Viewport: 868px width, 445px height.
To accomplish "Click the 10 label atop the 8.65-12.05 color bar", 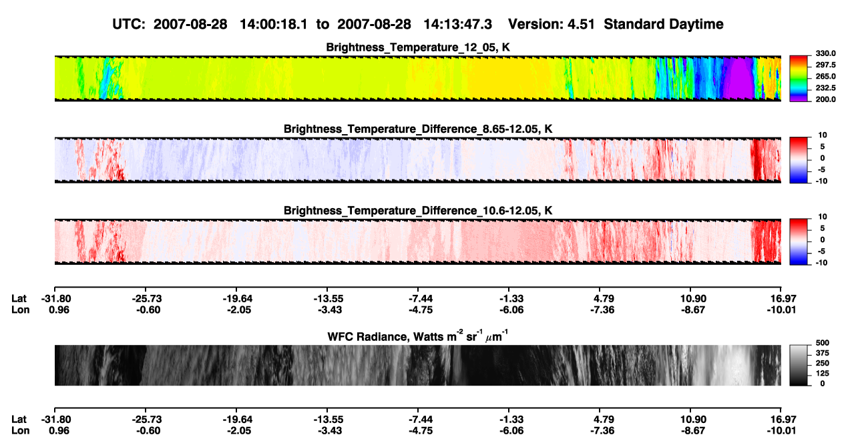I will point(823,135).
